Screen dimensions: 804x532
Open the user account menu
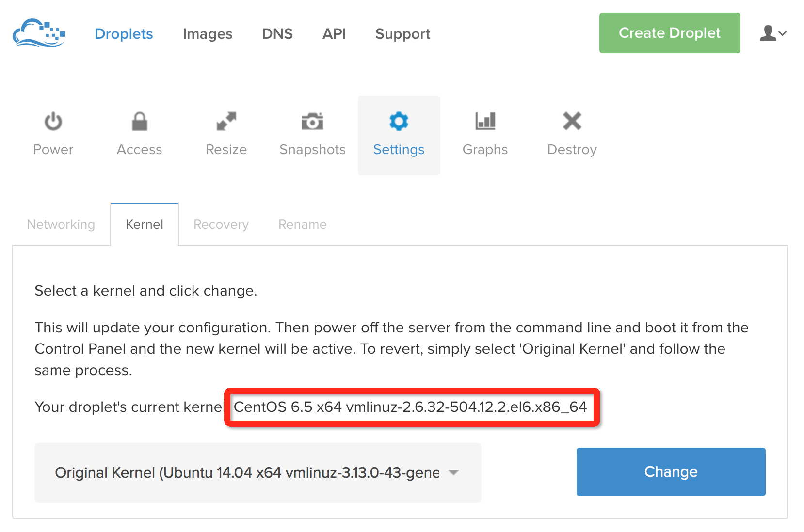pyautogui.click(x=773, y=33)
